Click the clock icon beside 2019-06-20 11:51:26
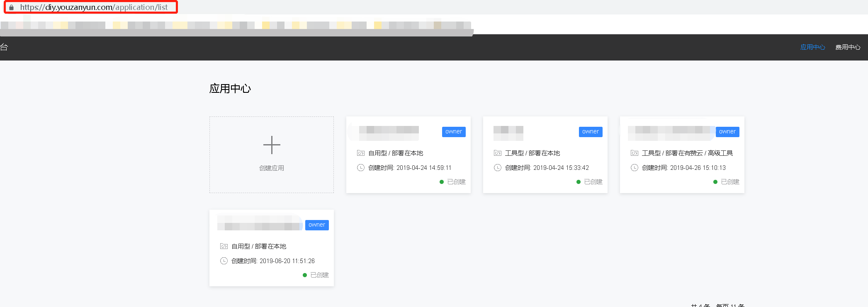 224,261
